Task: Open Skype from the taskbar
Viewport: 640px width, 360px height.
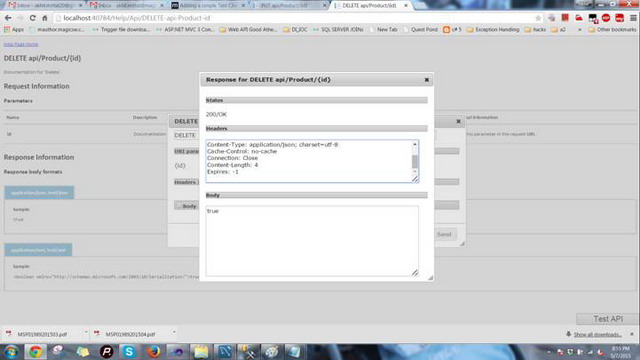Action: coord(129,351)
